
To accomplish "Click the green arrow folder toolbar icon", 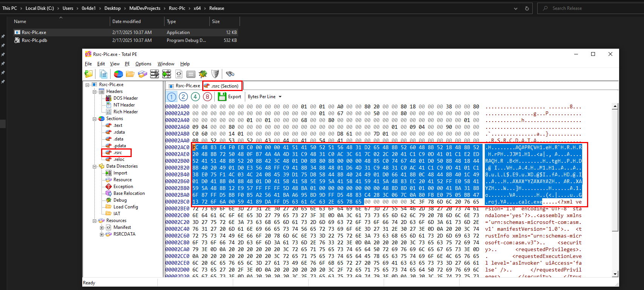I will 89,74.
